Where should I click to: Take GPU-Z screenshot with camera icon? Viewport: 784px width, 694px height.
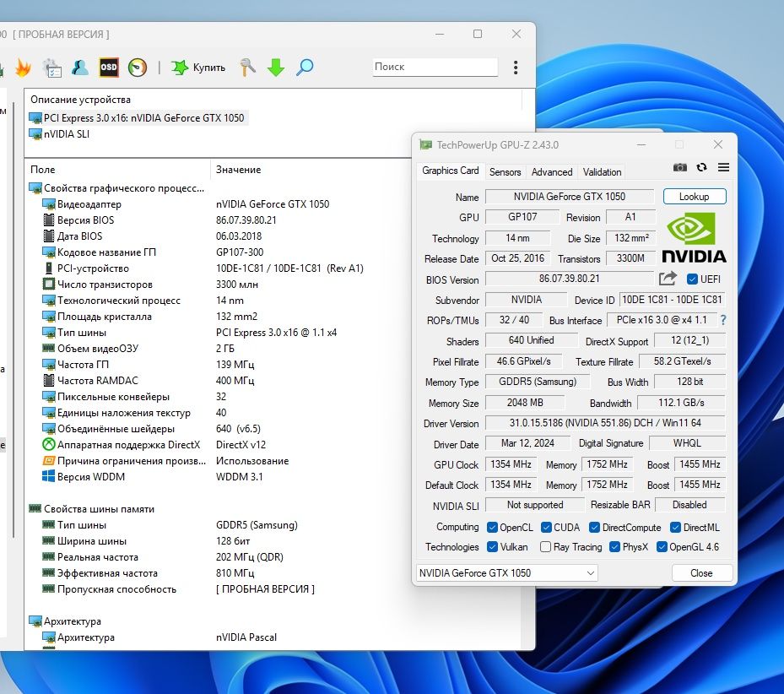coord(679,167)
